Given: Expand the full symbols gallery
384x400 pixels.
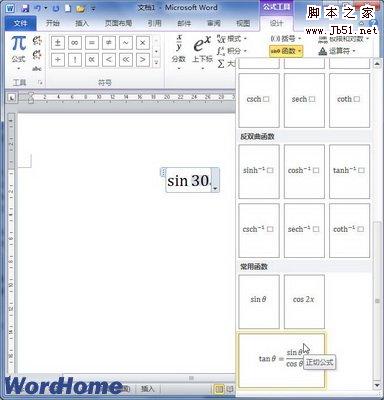Looking at the screenshot, I should pos(156,62).
